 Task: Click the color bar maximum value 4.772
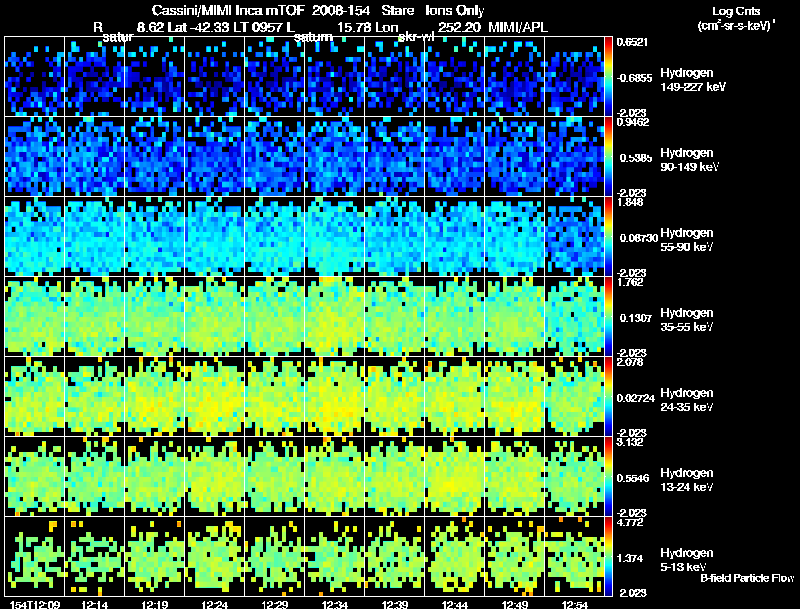pos(630,522)
